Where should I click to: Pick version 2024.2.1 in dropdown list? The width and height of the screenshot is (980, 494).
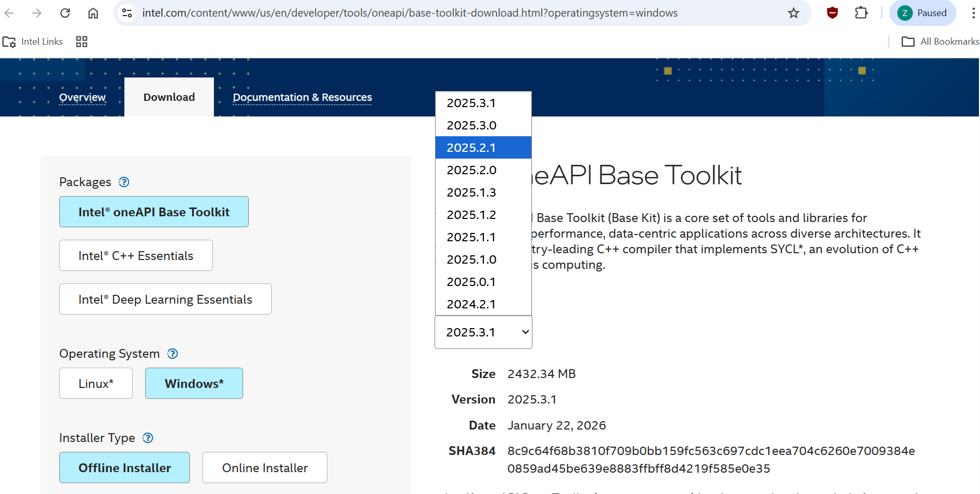point(472,304)
